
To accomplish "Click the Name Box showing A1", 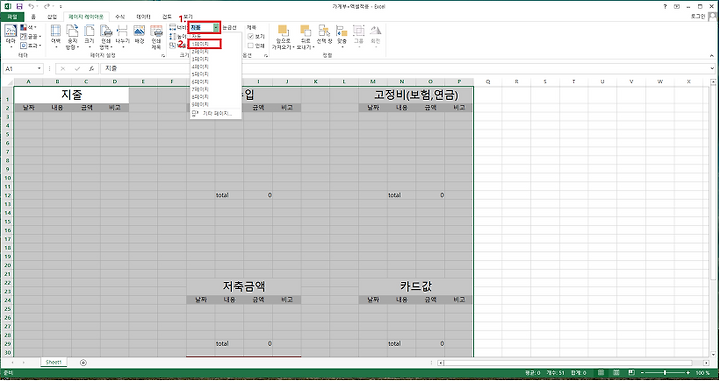I will (x=20, y=68).
